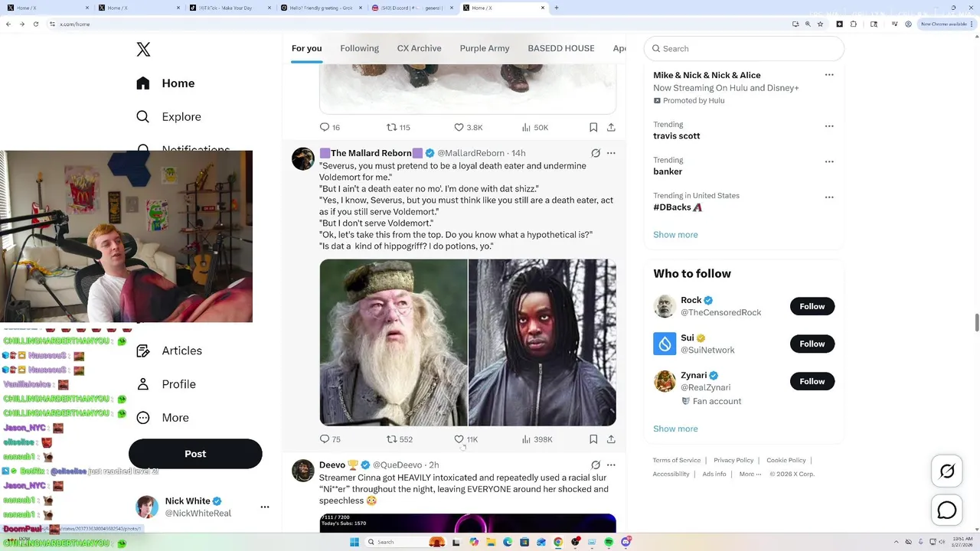Screen dimensions: 980x551
Task: Click the page vertical scrollbar thumb
Action: pyautogui.click(x=976, y=322)
